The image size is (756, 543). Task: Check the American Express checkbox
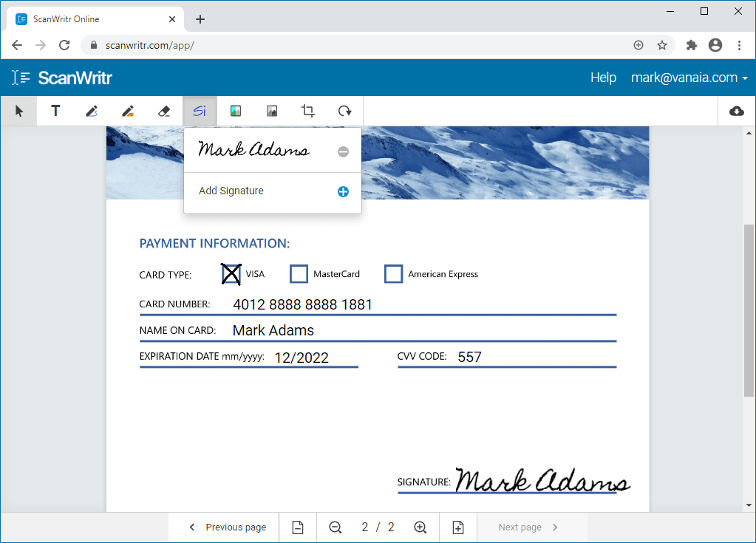pyautogui.click(x=393, y=274)
